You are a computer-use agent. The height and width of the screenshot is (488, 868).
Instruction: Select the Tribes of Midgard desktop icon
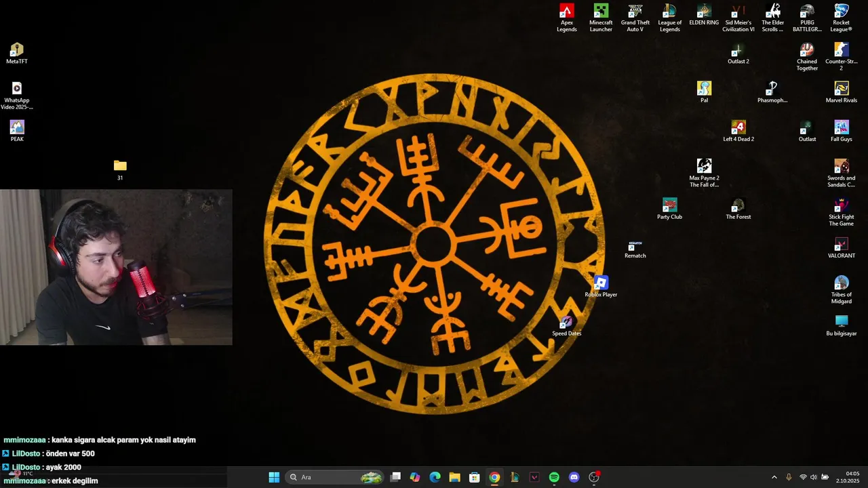842,290
